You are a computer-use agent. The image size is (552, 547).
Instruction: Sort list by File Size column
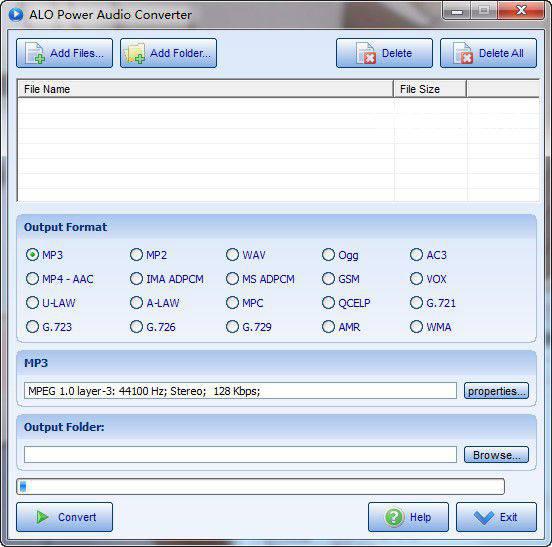pyautogui.click(x=430, y=89)
